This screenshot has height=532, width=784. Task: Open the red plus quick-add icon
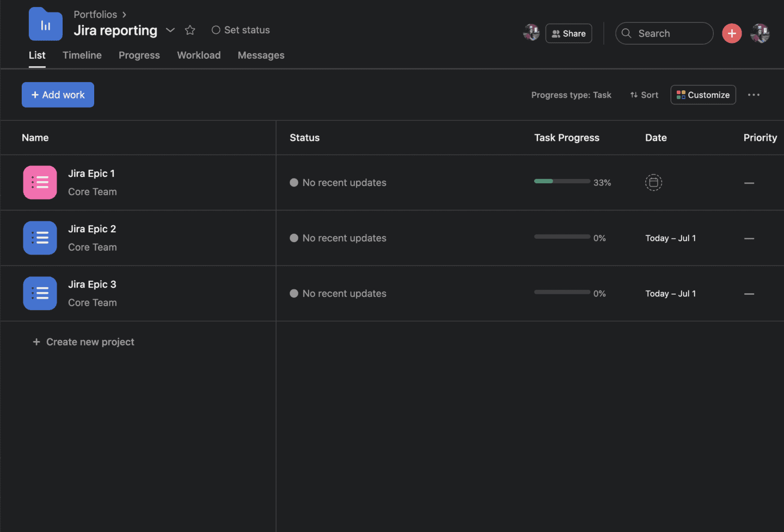pyautogui.click(x=732, y=33)
